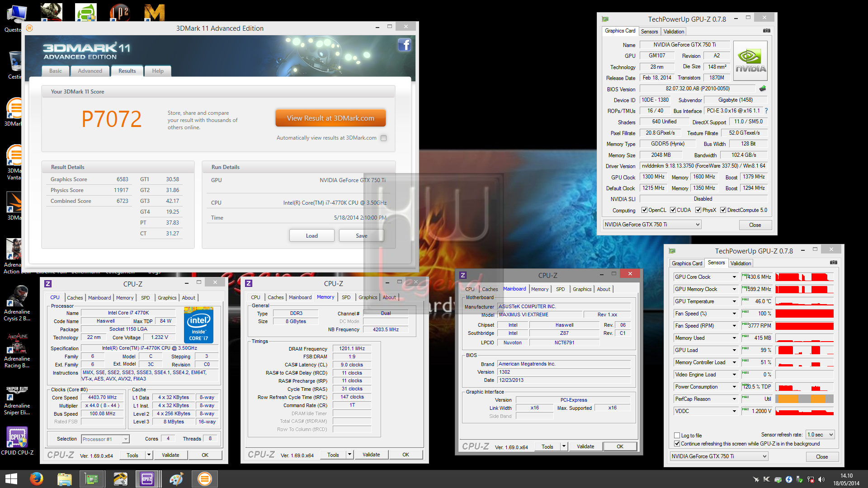Image resolution: width=868 pixels, height=488 pixels.
Task: Click the Save button in 3DMark 11
Action: point(362,236)
